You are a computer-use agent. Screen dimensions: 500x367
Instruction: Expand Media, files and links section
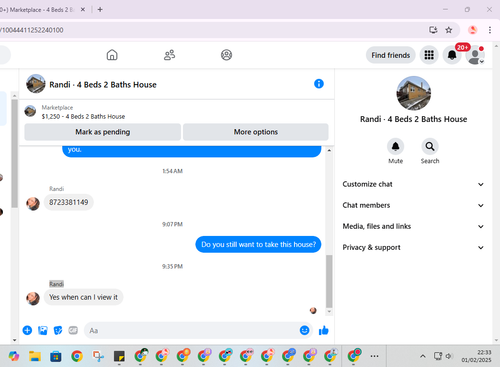point(413,226)
